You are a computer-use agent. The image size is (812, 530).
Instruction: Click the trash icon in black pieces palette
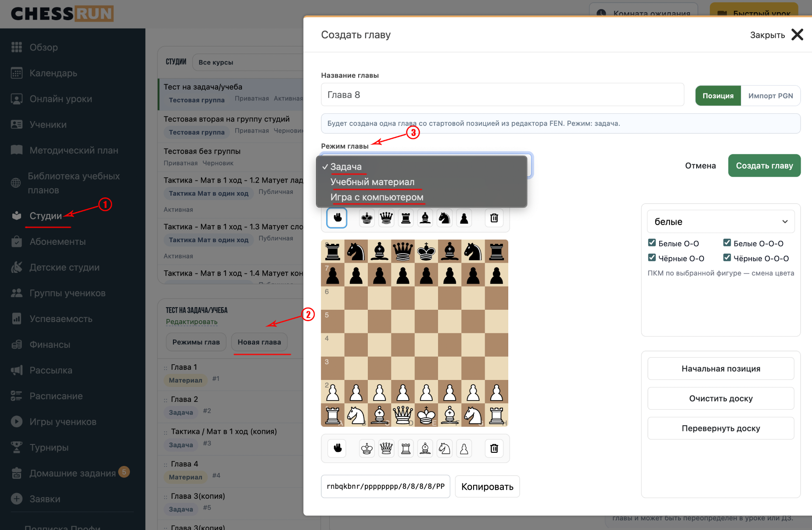click(494, 218)
